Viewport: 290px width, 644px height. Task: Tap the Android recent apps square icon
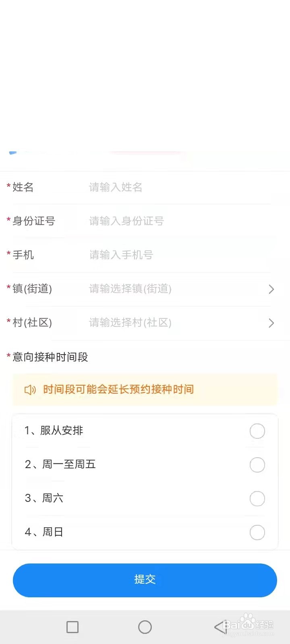click(72, 627)
